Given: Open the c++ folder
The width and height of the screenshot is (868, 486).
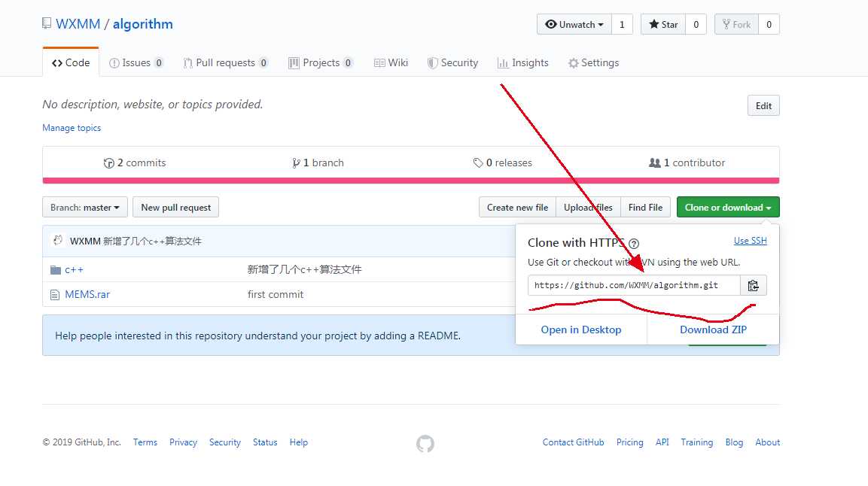Looking at the screenshot, I should (75, 270).
